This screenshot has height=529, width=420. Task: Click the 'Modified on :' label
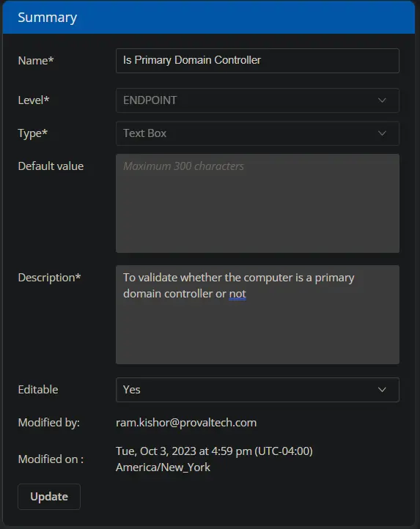pyautogui.click(x=51, y=459)
